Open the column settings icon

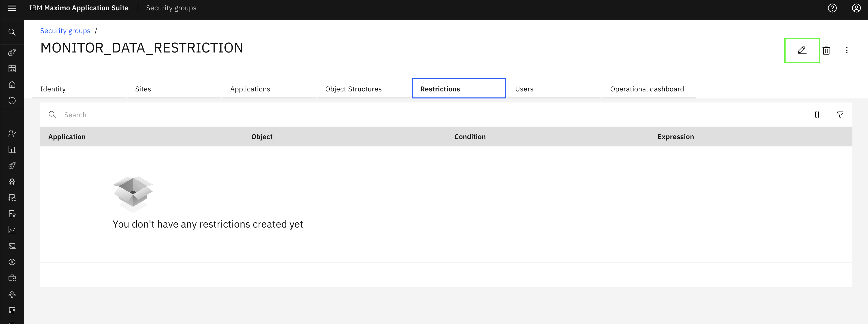click(x=816, y=115)
